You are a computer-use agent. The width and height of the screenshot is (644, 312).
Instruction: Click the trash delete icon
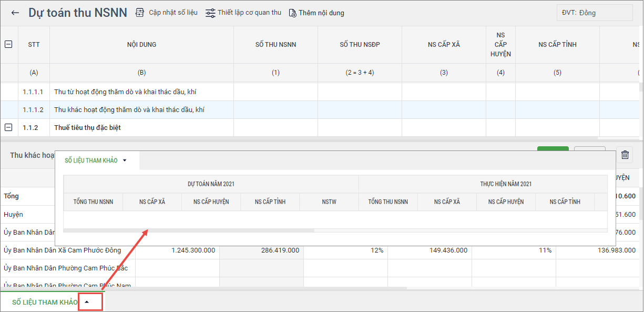625,155
